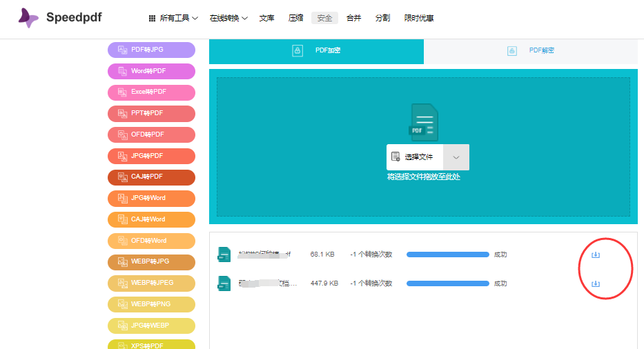Viewport: 644px width, 349px height.
Task: Select the WEBP转JPG sidebar button
Action: (152, 262)
